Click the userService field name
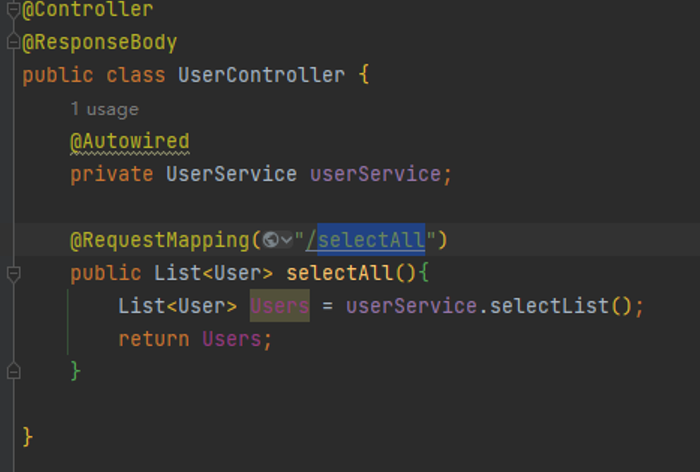 click(x=375, y=174)
